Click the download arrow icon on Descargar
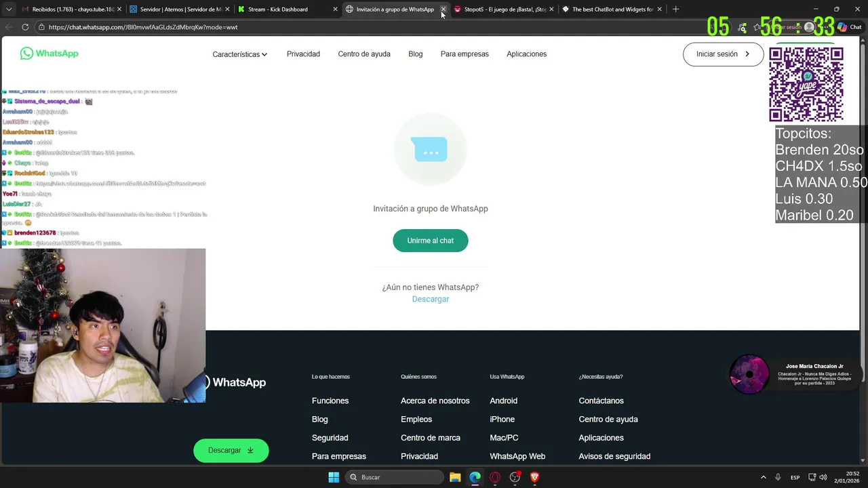 (x=250, y=450)
